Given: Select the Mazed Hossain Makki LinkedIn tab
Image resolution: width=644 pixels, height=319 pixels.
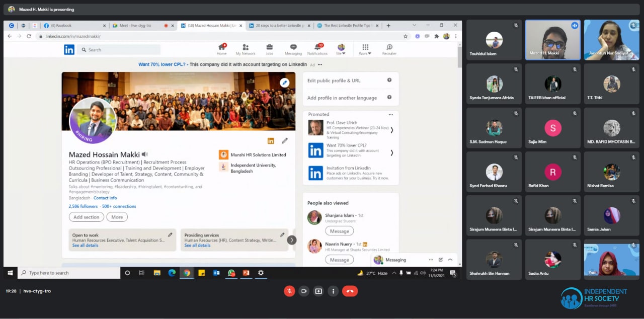Looking at the screenshot, I should pos(212,26).
